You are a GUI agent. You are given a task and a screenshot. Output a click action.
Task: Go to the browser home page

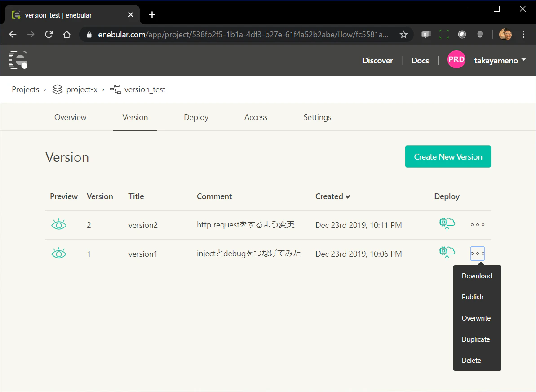pos(66,34)
